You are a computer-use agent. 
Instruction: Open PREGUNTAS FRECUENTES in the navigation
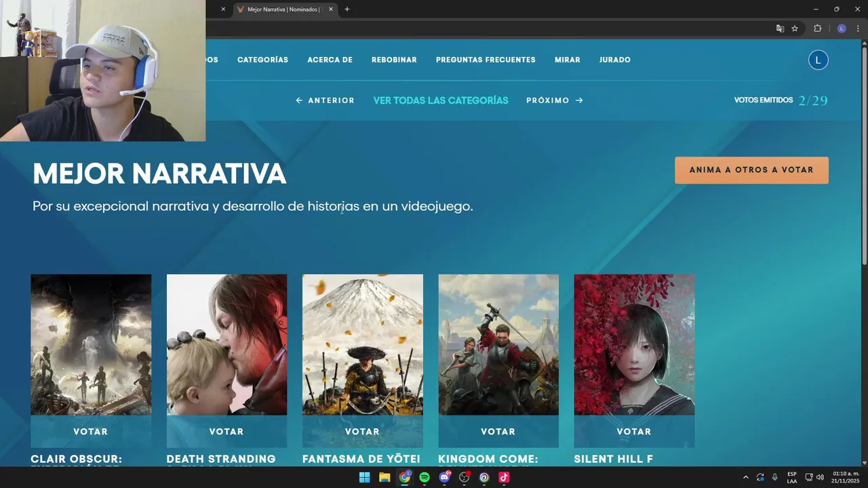tap(486, 60)
